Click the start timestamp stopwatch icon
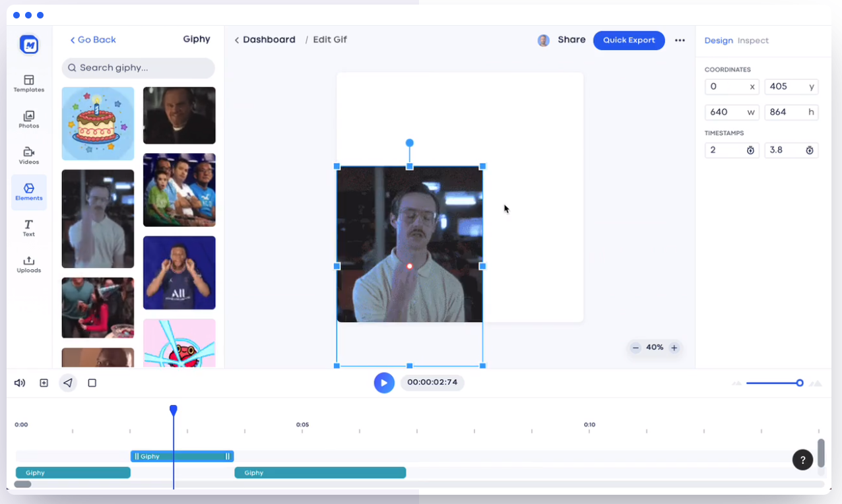This screenshot has width=842, height=504. point(750,150)
